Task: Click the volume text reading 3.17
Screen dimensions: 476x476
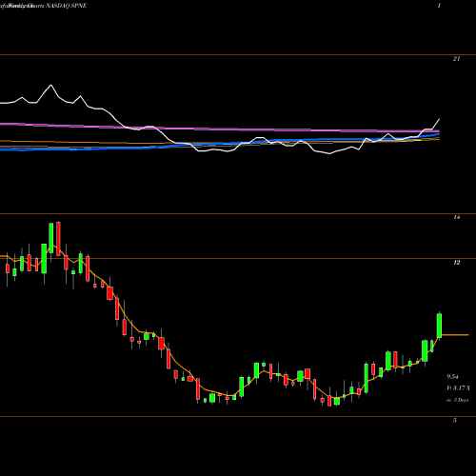Action: click(x=459, y=388)
